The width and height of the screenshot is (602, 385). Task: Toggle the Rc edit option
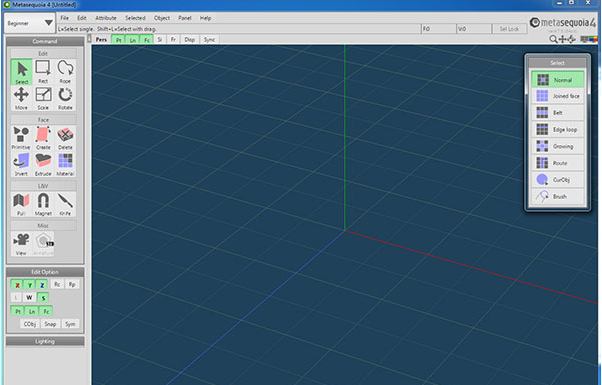(57, 284)
